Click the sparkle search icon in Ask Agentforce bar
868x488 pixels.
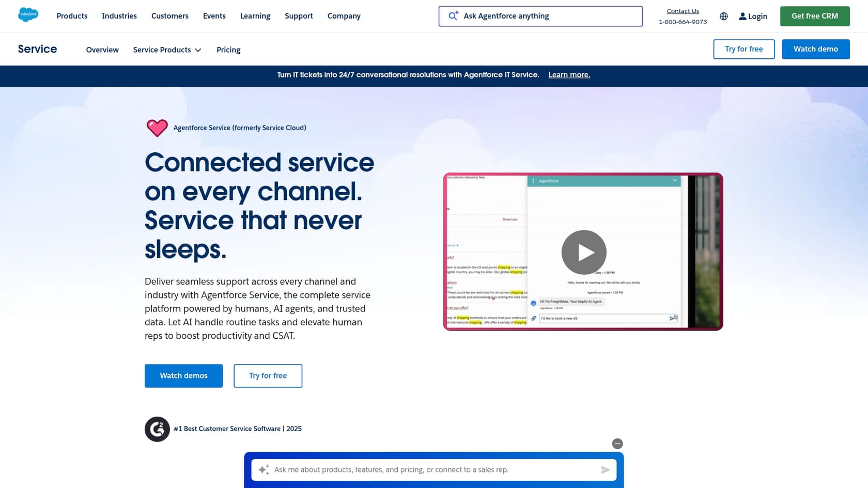[x=453, y=15]
